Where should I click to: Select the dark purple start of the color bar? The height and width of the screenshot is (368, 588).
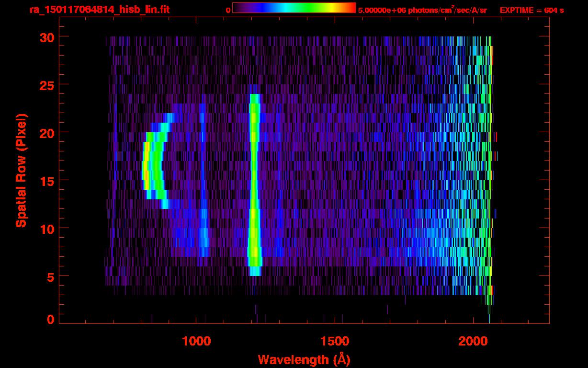coord(238,8)
